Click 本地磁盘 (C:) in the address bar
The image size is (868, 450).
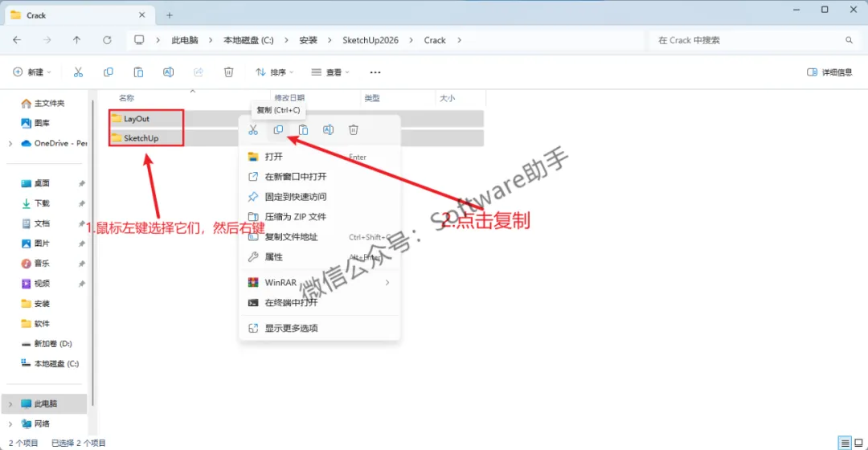coord(248,40)
